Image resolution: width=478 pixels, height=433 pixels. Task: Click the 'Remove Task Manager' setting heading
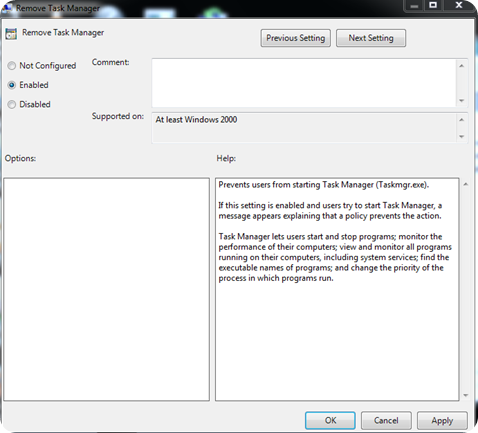[x=63, y=33]
